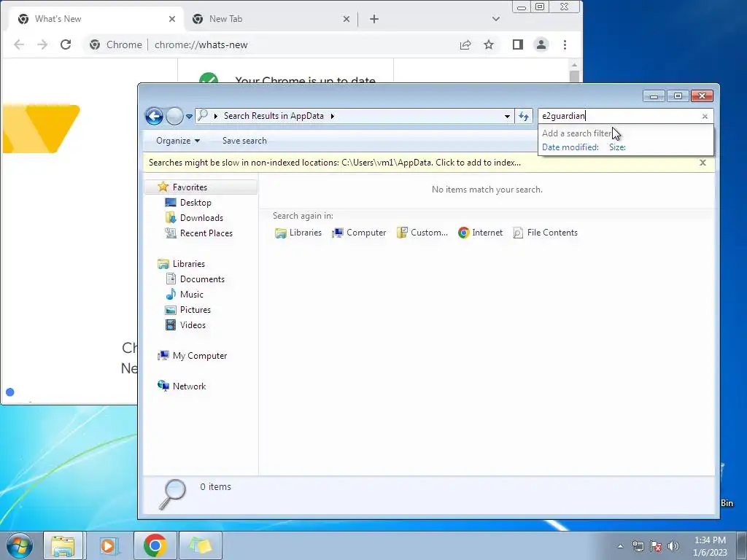Click network tray icon

pos(638,546)
